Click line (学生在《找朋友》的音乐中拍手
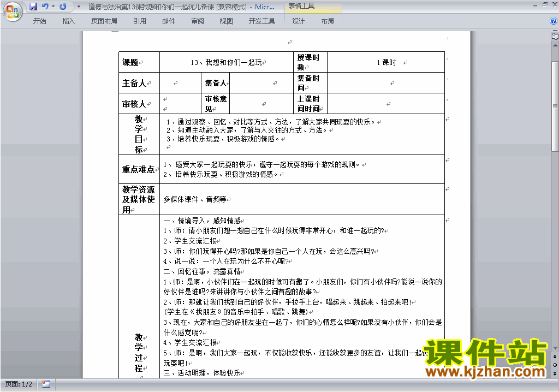The width and height of the screenshot is (559, 392). click(x=236, y=312)
